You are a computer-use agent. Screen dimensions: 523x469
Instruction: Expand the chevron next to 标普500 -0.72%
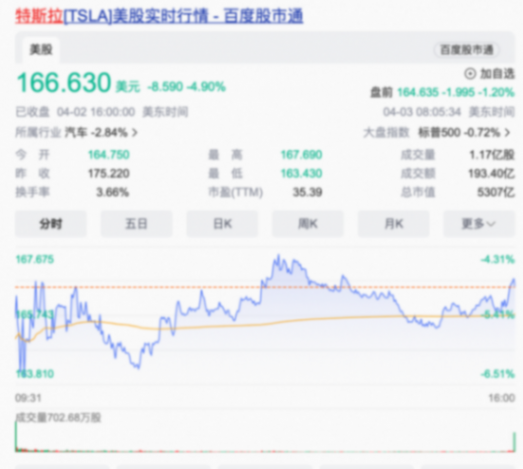507,133
